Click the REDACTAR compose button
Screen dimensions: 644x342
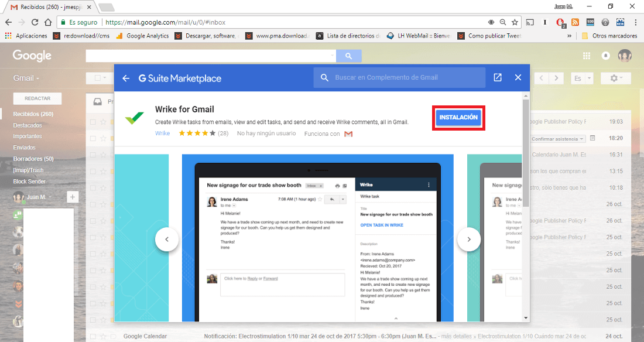click(x=37, y=98)
